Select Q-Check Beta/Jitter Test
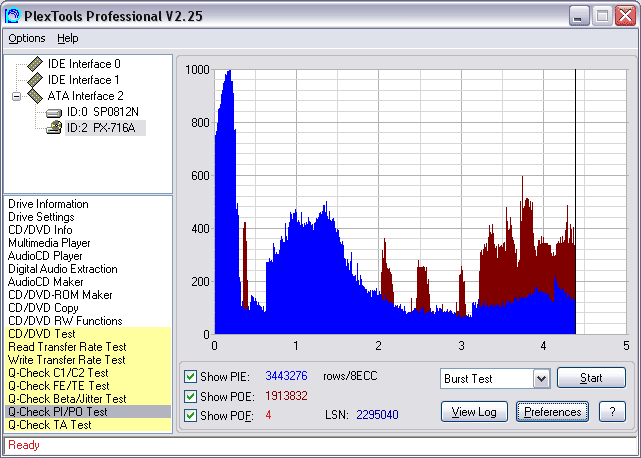Image resolution: width=641 pixels, height=458 pixels. click(67, 399)
